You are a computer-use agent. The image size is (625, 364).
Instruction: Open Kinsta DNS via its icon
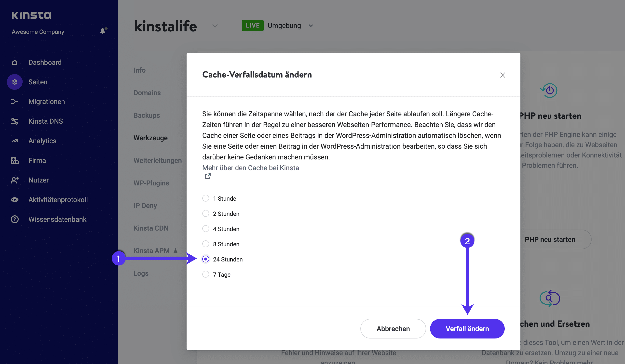(x=15, y=121)
